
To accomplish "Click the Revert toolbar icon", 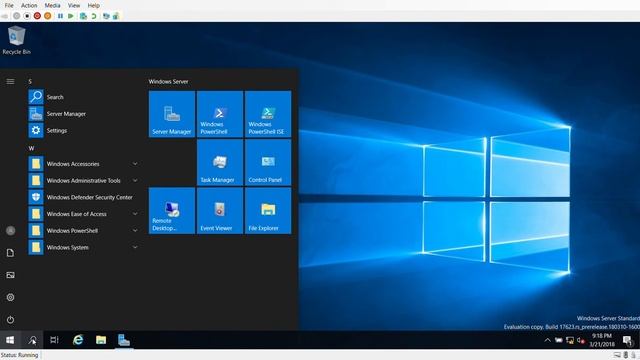I will pyautogui.click(x=94, y=16).
